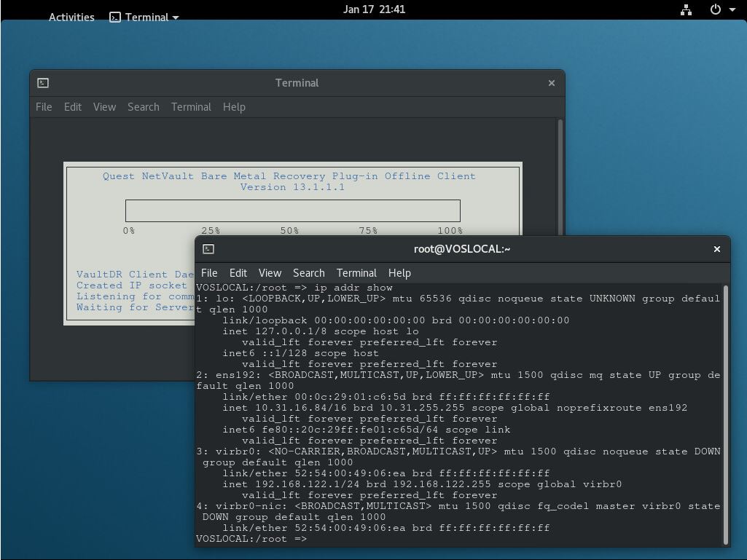Click the inet 127.0.0.1/8 line
Image resolution: width=747 pixels, height=560 pixels.
(x=321, y=331)
